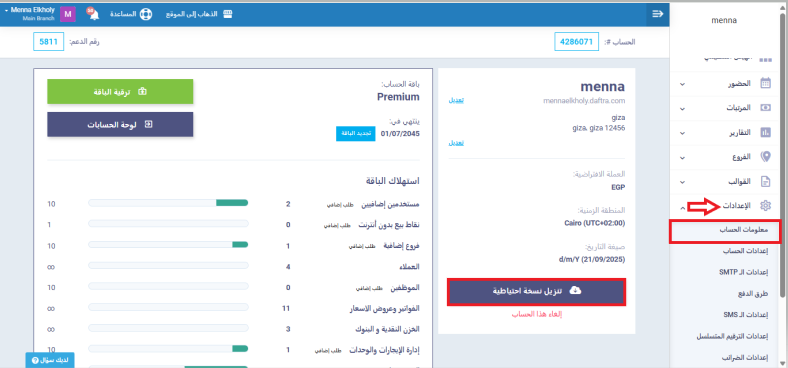Click the money icon next to المرتبات
This screenshot has height=368, width=788.
point(765,108)
